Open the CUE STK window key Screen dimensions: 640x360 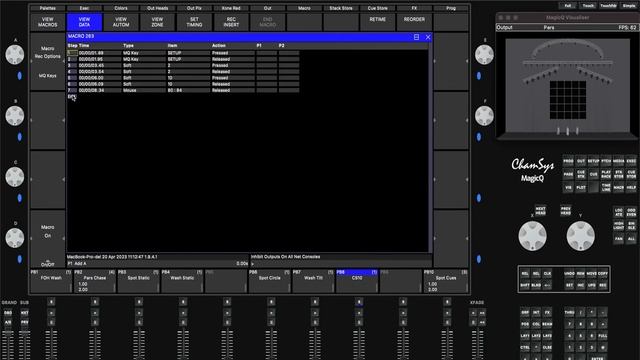(581, 174)
